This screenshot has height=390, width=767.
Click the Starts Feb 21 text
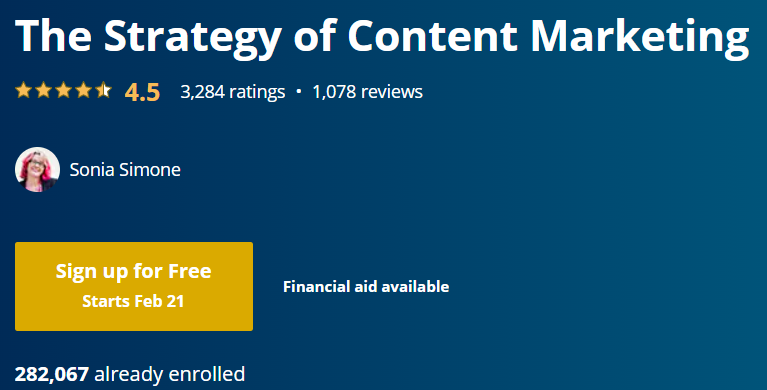tap(133, 301)
